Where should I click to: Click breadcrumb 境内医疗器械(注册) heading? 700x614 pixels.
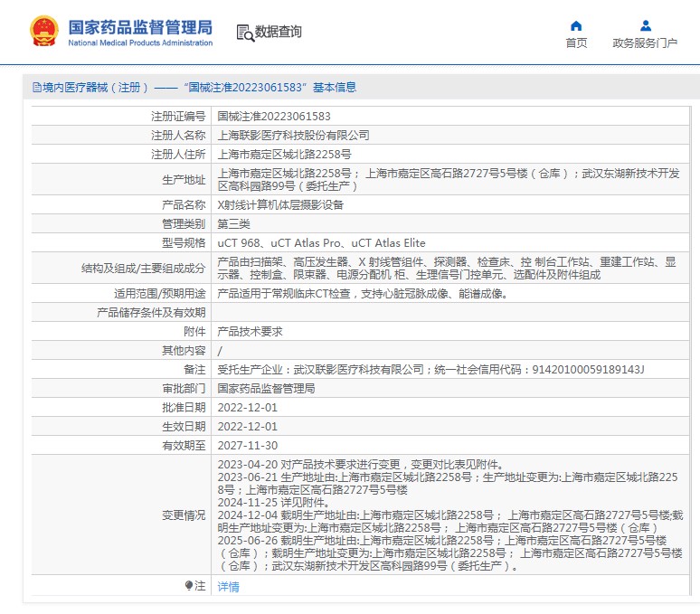click(x=194, y=87)
